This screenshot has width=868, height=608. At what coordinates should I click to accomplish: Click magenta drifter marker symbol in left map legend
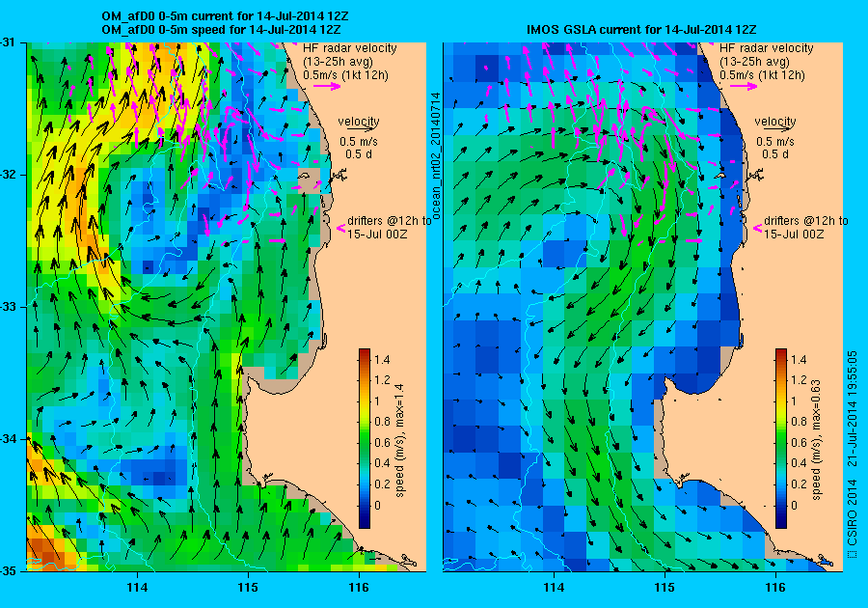click(x=341, y=228)
